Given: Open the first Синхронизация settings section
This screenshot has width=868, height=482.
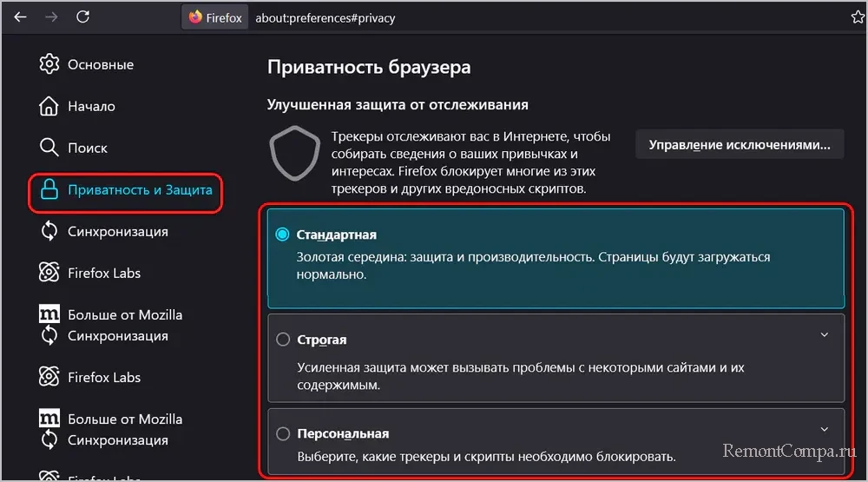Looking at the screenshot, I should [x=117, y=231].
